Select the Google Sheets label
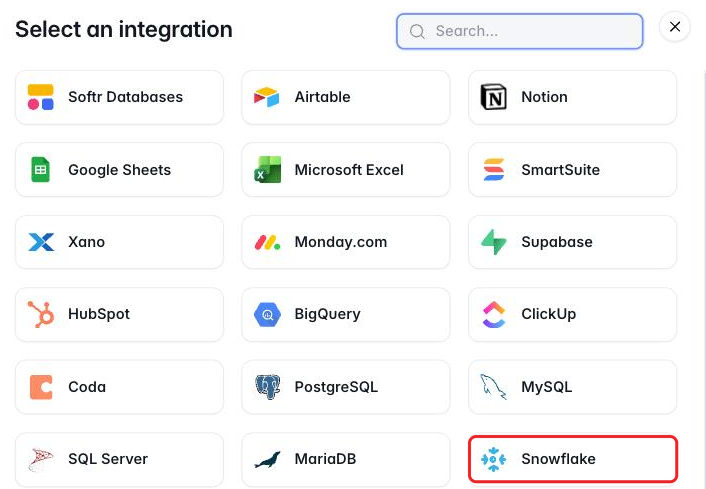 (120, 170)
